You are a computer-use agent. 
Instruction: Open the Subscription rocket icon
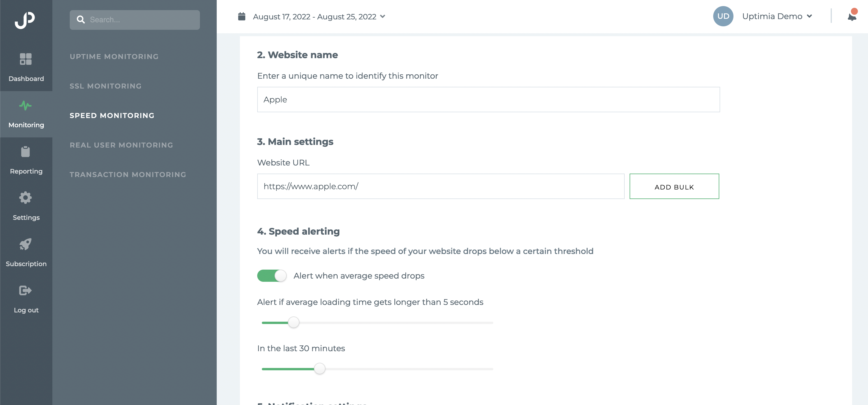[26, 244]
